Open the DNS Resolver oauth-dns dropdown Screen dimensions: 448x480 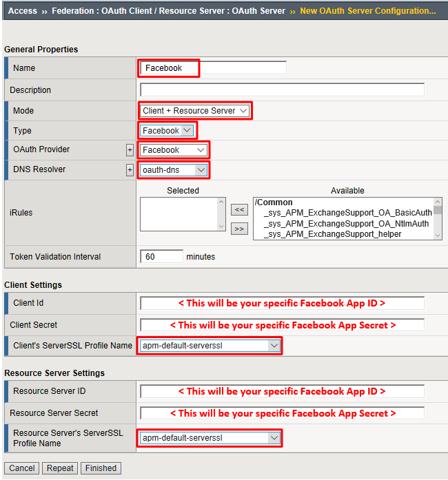(x=174, y=170)
